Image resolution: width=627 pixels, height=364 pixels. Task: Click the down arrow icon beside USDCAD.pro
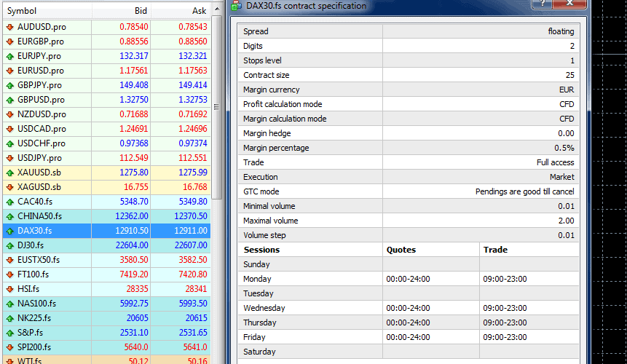click(10, 129)
